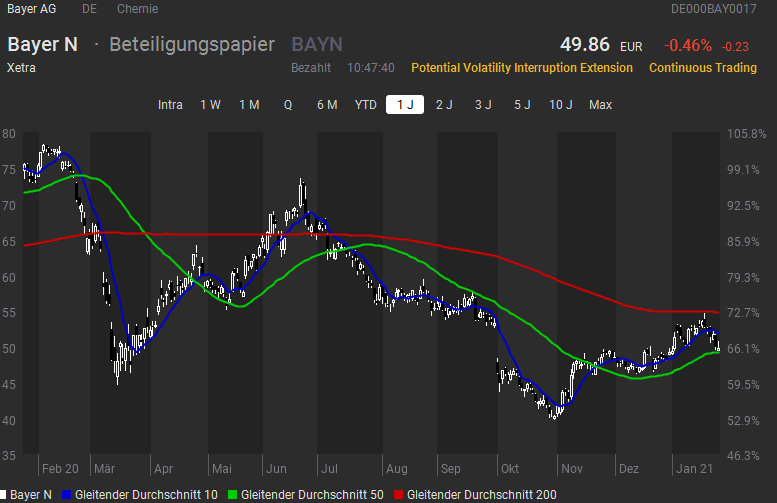The width and height of the screenshot is (777, 503).
Task: Click the 80 price axis label
Action: click(x=9, y=134)
